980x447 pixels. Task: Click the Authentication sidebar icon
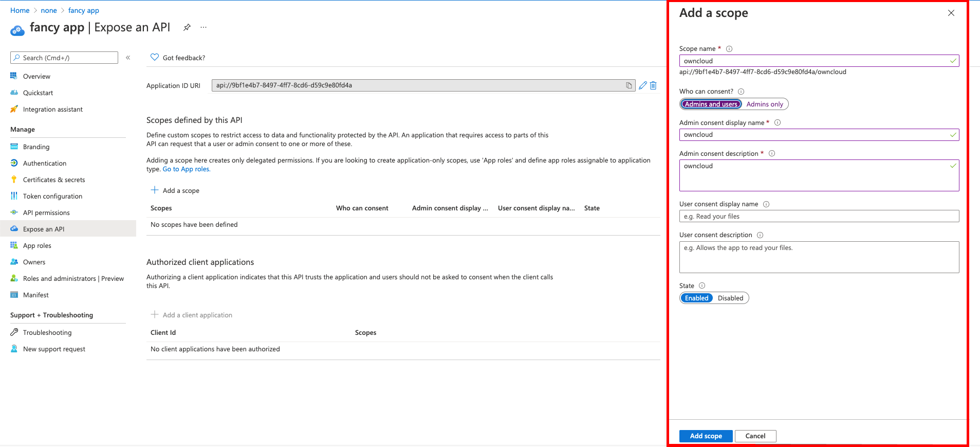click(14, 163)
